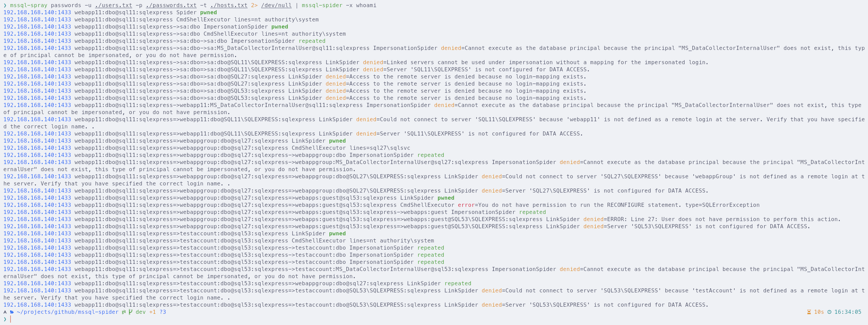868x325 pixels.
Task: Click the +1 git status indicator
Action: tap(153, 312)
